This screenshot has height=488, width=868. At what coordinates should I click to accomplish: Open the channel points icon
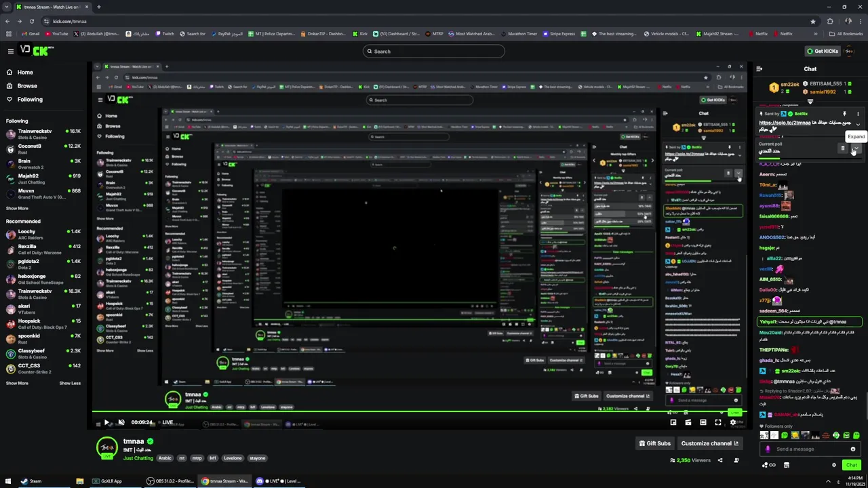768,465
